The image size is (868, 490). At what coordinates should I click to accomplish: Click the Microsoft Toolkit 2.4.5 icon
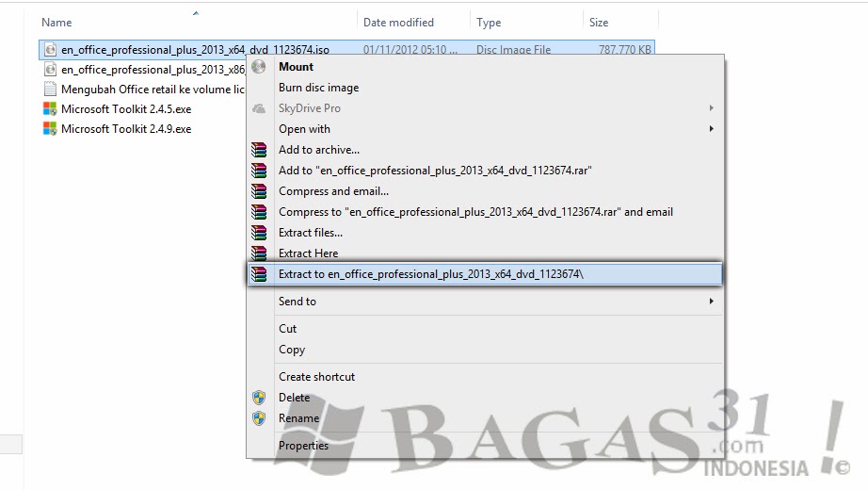(50, 108)
